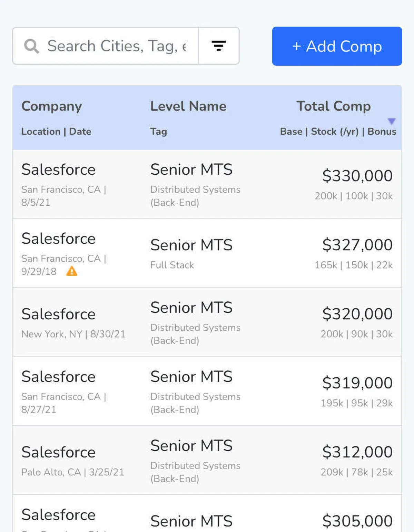Screen dimensions: 414x532
Task: Sort by the Total Comp header
Action: (333, 106)
